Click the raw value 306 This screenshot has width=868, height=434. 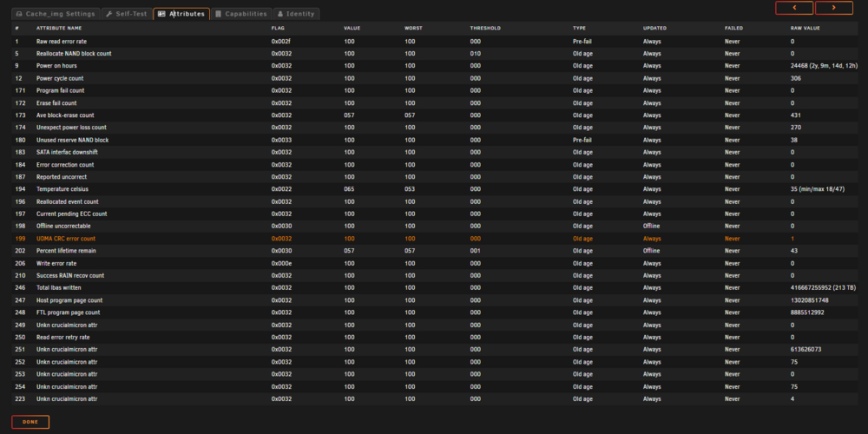coord(796,79)
